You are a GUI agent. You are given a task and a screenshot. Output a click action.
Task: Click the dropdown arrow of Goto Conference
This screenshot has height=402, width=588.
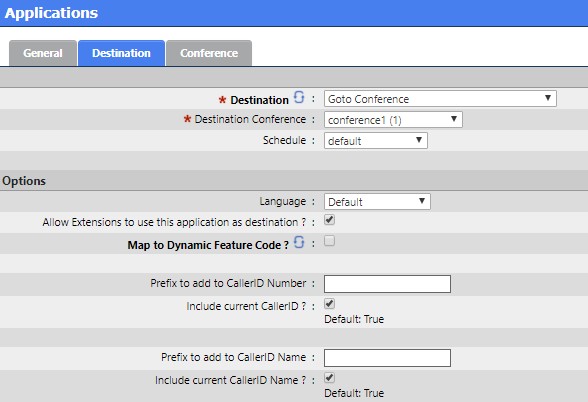[548, 98]
